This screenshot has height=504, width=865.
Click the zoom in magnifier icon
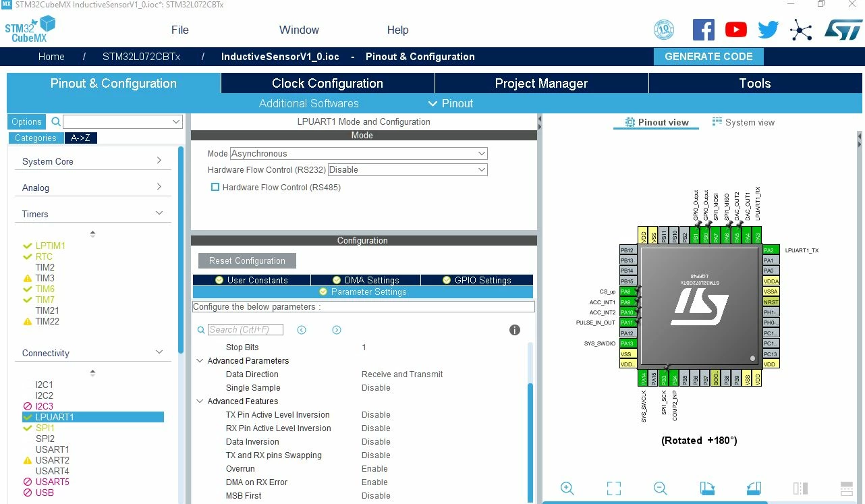[567, 488]
